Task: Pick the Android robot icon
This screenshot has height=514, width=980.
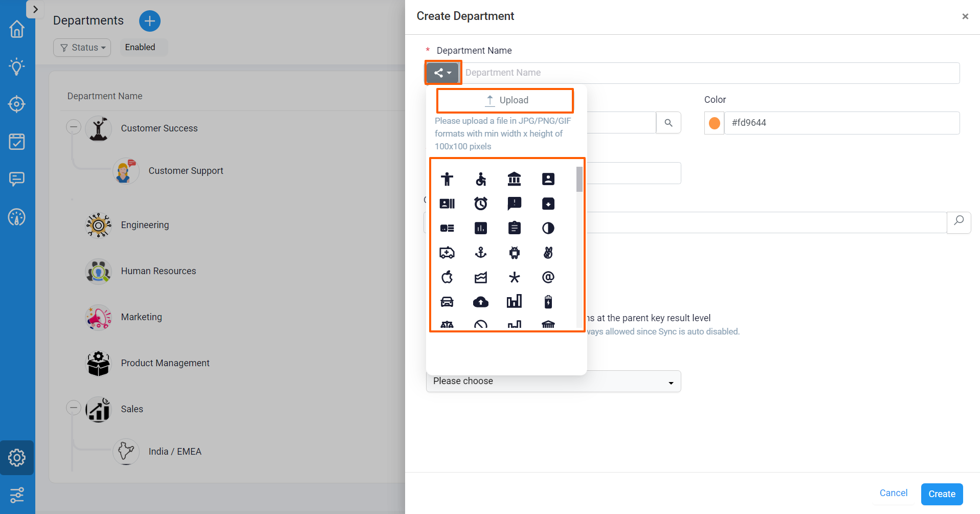Action: [x=514, y=253]
